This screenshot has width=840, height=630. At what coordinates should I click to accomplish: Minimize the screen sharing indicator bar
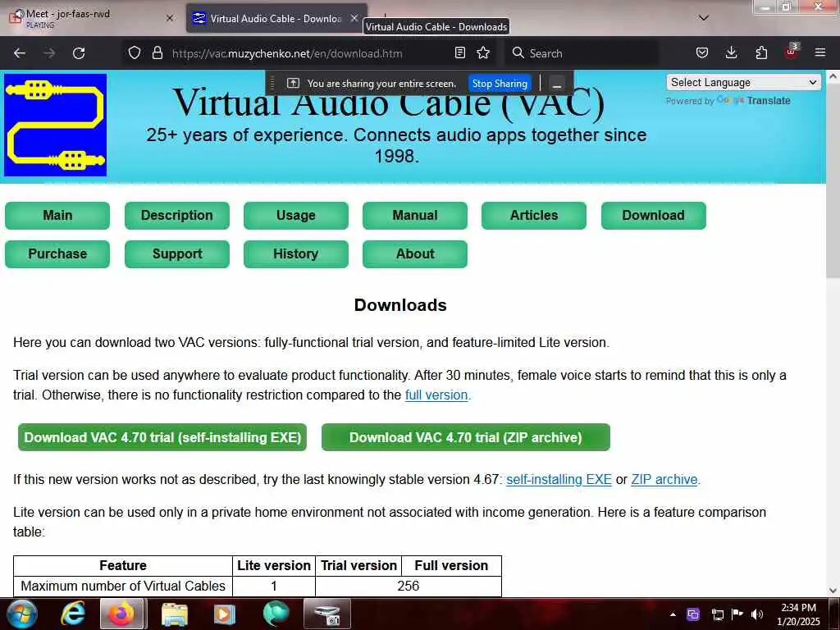pyautogui.click(x=557, y=84)
